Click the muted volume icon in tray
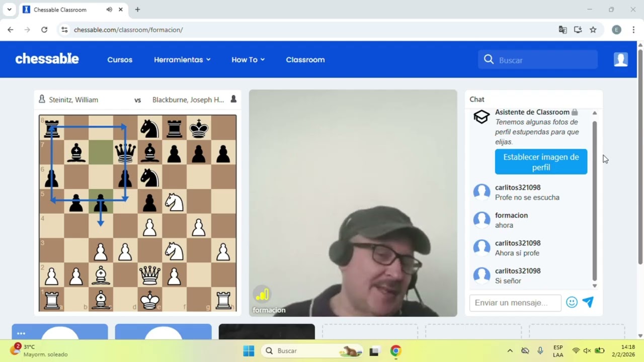The image size is (644, 362). [x=587, y=351]
